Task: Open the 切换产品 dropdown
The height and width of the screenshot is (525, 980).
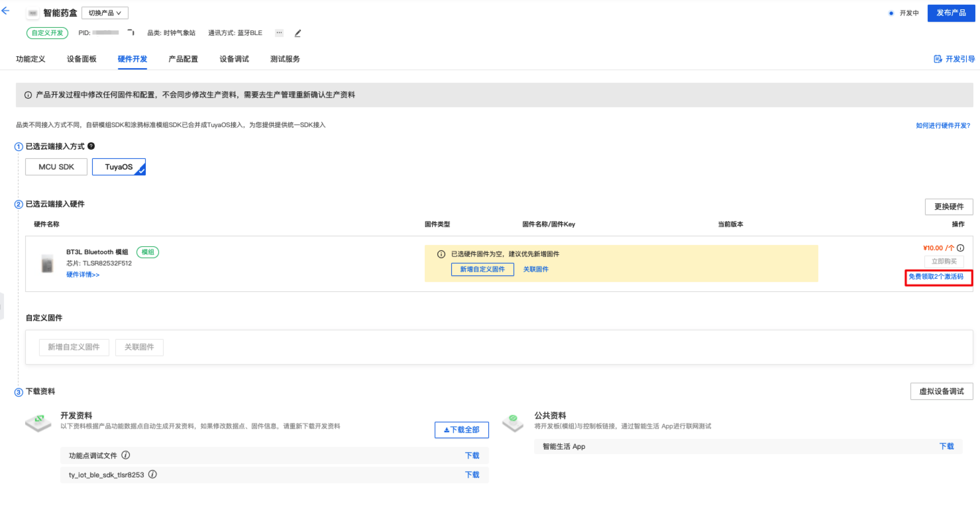Action: 105,13
